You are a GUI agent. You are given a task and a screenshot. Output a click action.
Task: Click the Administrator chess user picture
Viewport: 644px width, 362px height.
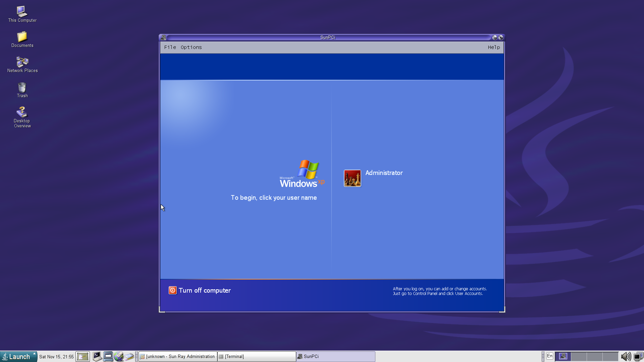(352, 178)
